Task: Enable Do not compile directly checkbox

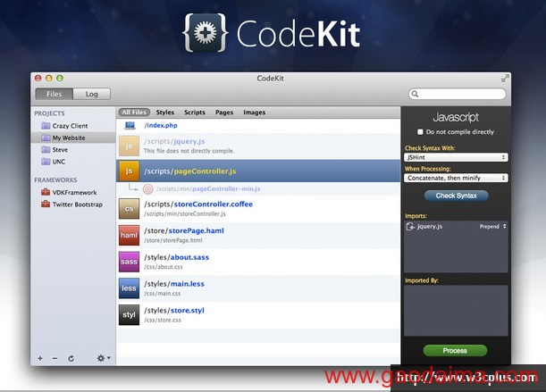Action: tap(420, 132)
